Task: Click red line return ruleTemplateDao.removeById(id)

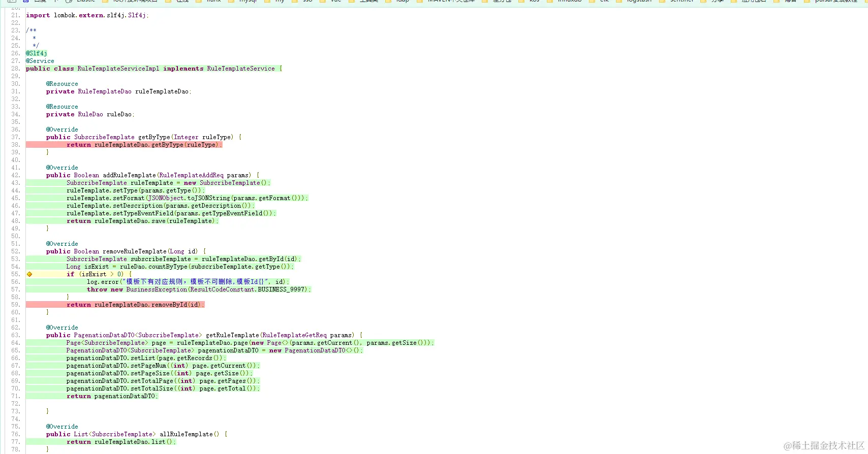Action: click(135, 305)
